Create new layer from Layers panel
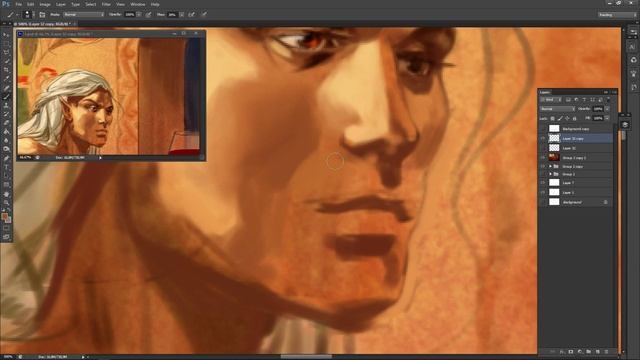Image resolution: width=640 pixels, height=360 pixels. pyautogui.click(x=598, y=351)
